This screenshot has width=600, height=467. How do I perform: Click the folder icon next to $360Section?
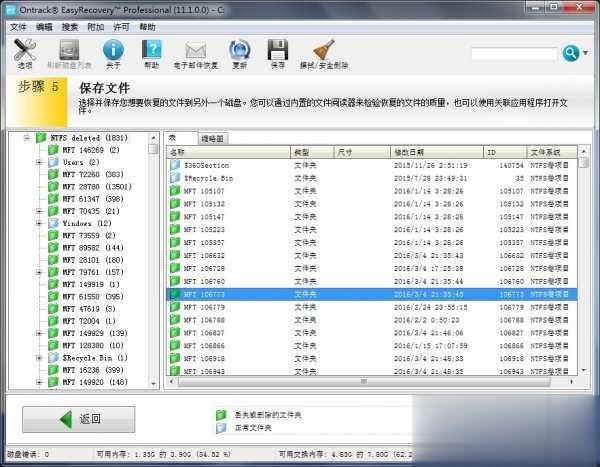coord(175,165)
